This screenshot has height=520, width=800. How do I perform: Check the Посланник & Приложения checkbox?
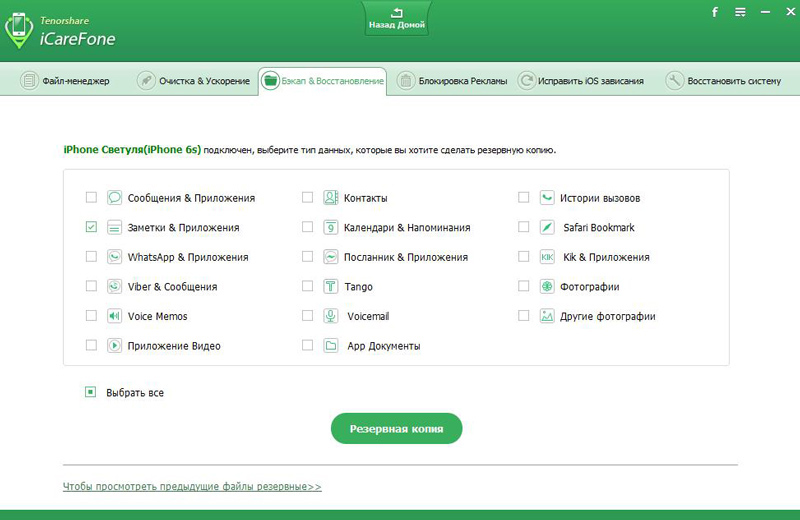point(307,256)
